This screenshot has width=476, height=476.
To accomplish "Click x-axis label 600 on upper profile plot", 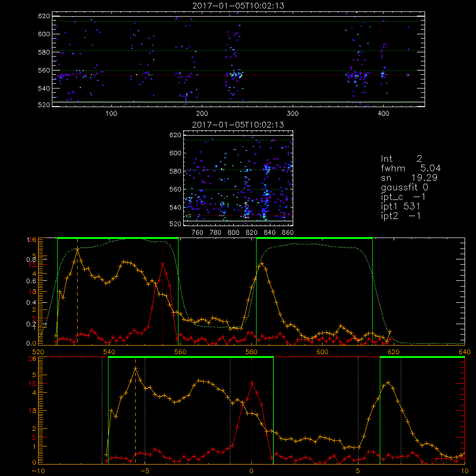I will [x=322, y=352].
